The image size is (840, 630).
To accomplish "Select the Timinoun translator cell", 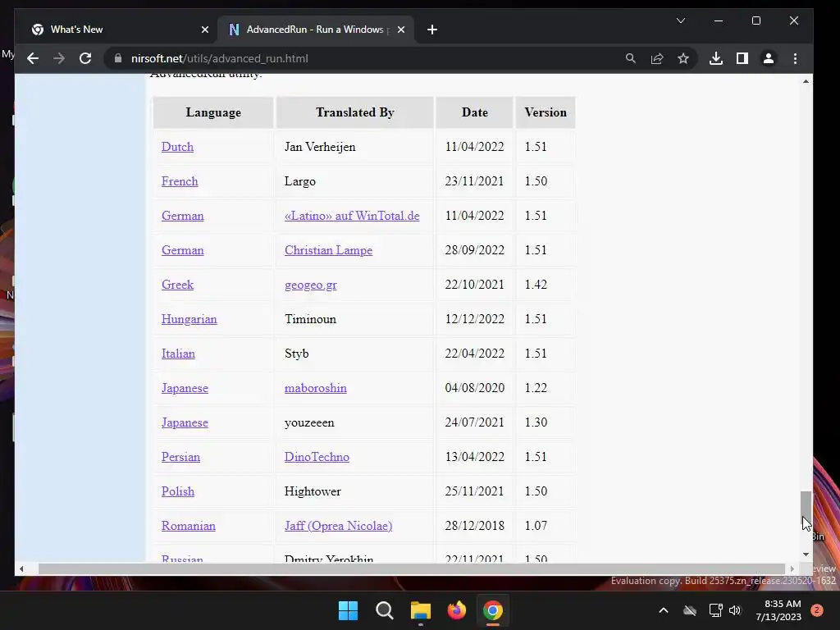I will coord(354,319).
